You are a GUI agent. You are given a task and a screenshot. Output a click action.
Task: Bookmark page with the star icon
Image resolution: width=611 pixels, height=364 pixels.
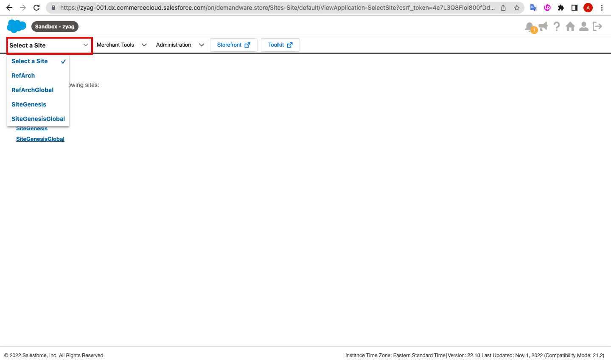(x=517, y=8)
